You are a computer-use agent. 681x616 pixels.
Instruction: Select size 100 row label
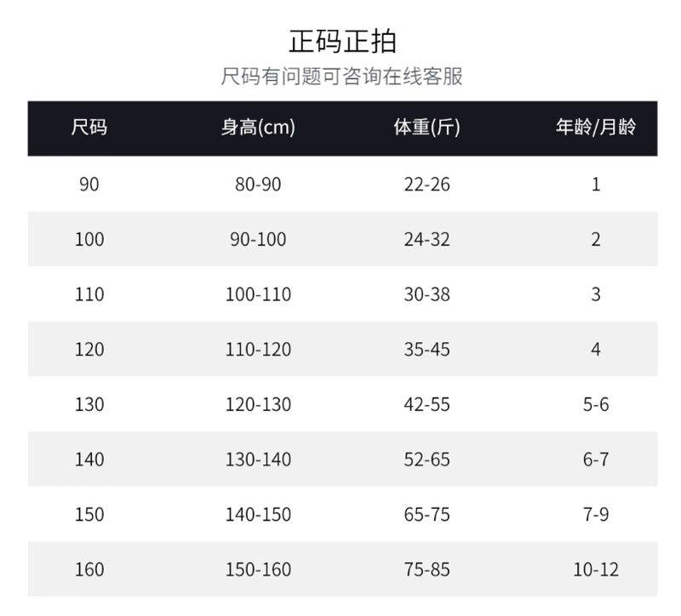[89, 239]
